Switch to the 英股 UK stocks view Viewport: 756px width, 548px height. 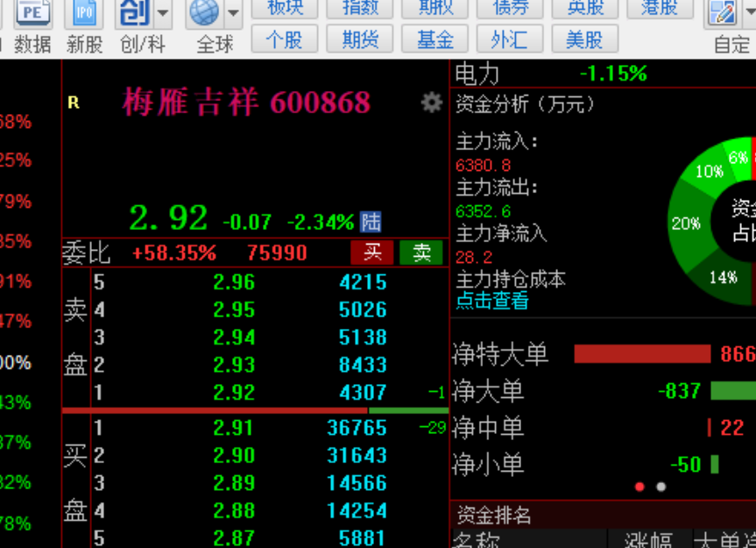(x=585, y=9)
